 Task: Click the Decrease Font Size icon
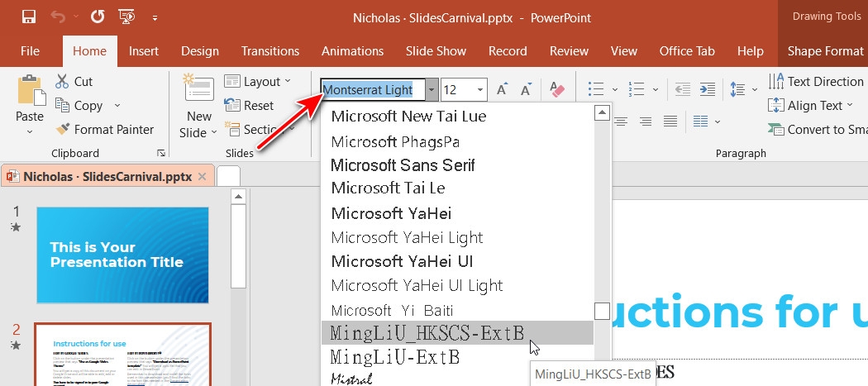point(526,89)
